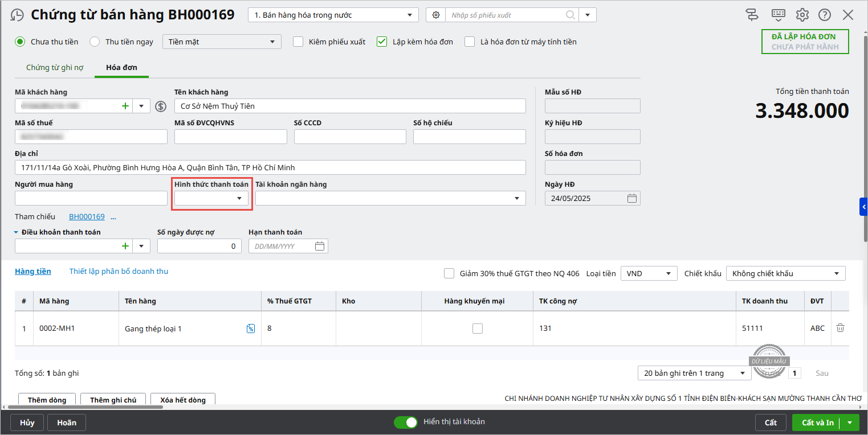Open the Loại tiền VND dropdown
The image size is (868, 435).
[649, 273]
